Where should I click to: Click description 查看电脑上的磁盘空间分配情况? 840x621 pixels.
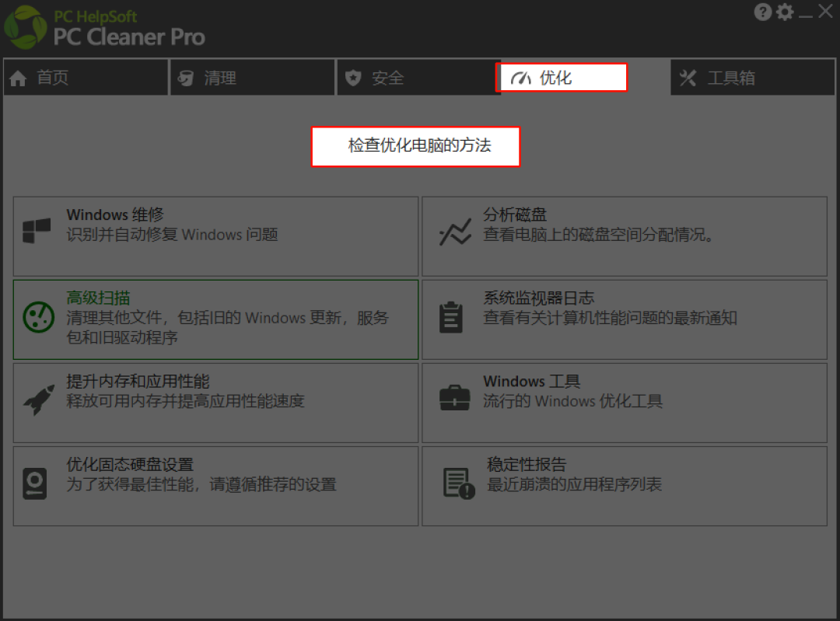pyautogui.click(x=598, y=235)
